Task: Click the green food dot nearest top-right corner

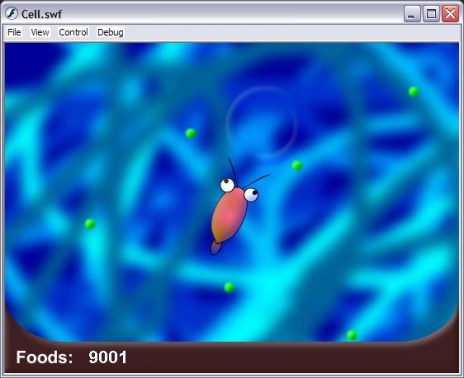Action: point(414,91)
